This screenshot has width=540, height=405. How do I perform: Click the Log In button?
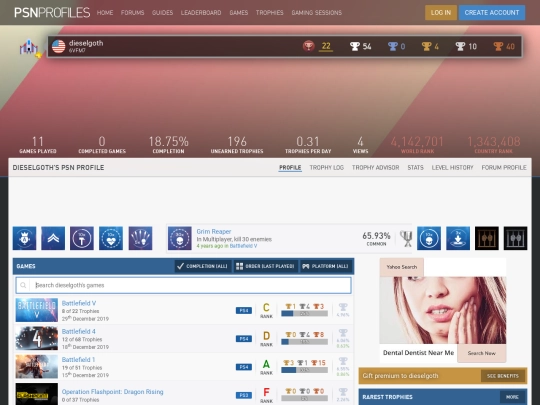click(x=441, y=13)
